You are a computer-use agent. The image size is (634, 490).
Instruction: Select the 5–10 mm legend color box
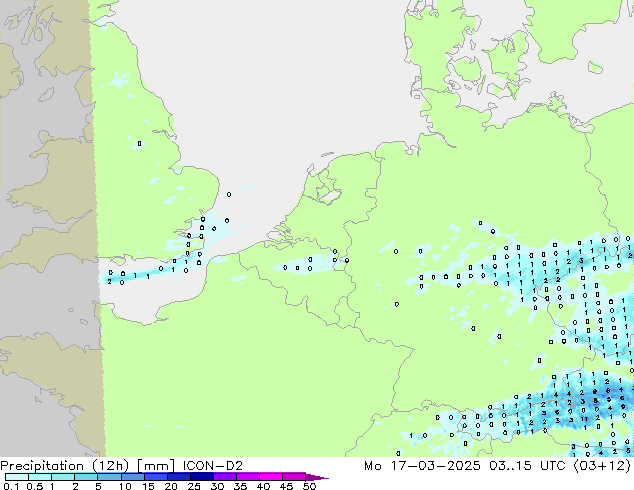coord(109,477)
